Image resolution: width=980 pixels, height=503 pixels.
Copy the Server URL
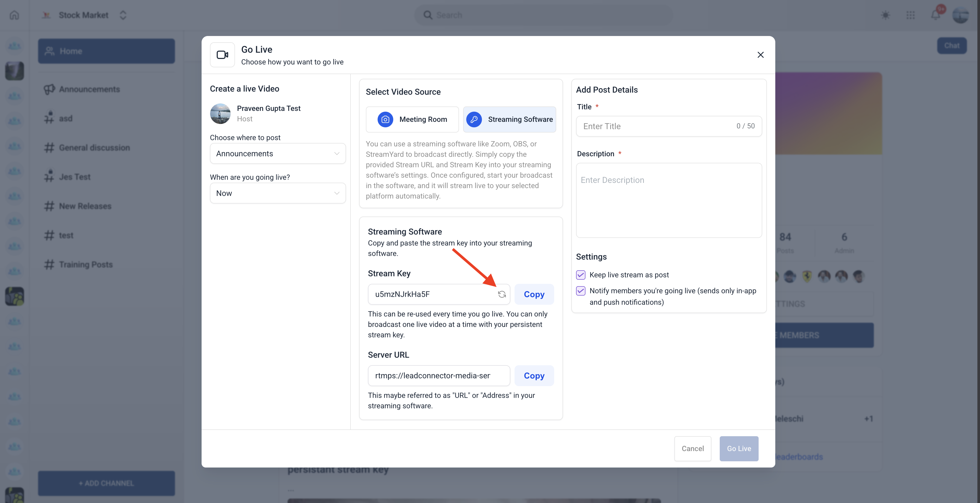tap(534, 375)
